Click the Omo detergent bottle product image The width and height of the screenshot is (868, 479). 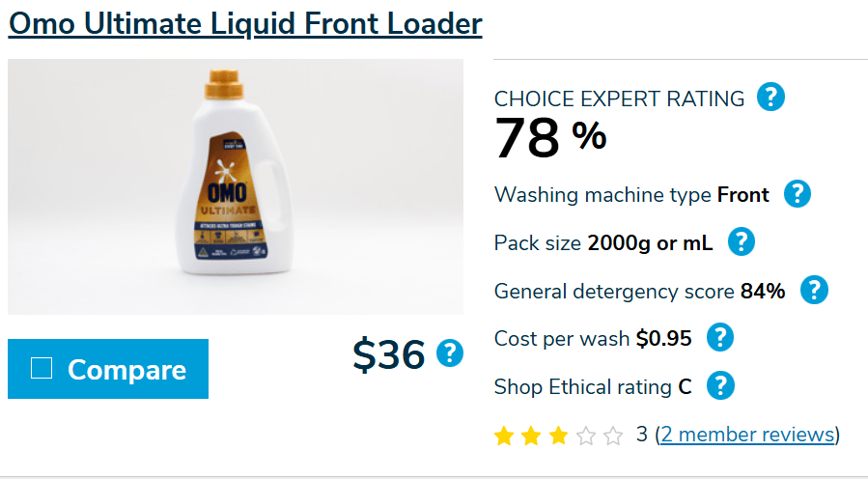tap(235, 186)
